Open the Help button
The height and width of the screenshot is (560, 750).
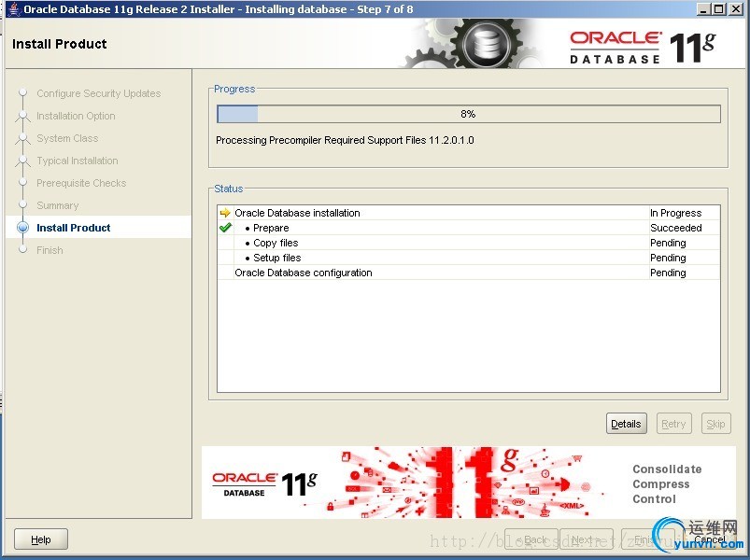[41, 539]
